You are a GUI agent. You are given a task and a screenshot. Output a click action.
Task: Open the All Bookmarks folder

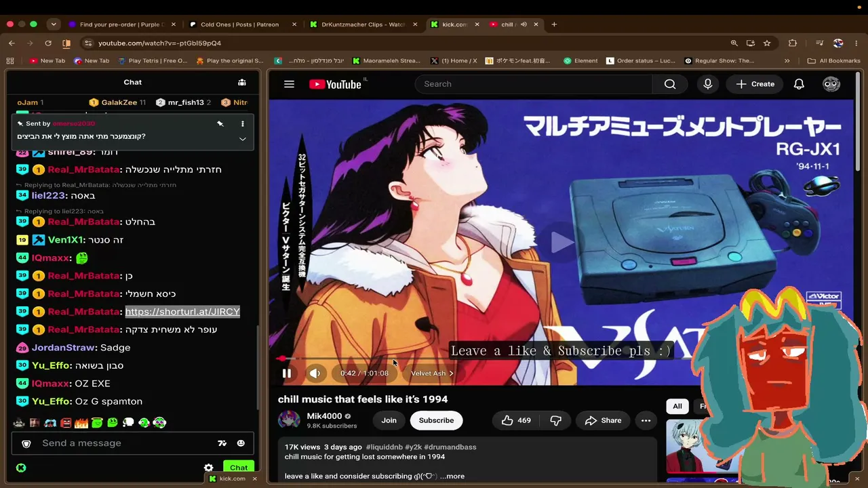tap(833, 60)
